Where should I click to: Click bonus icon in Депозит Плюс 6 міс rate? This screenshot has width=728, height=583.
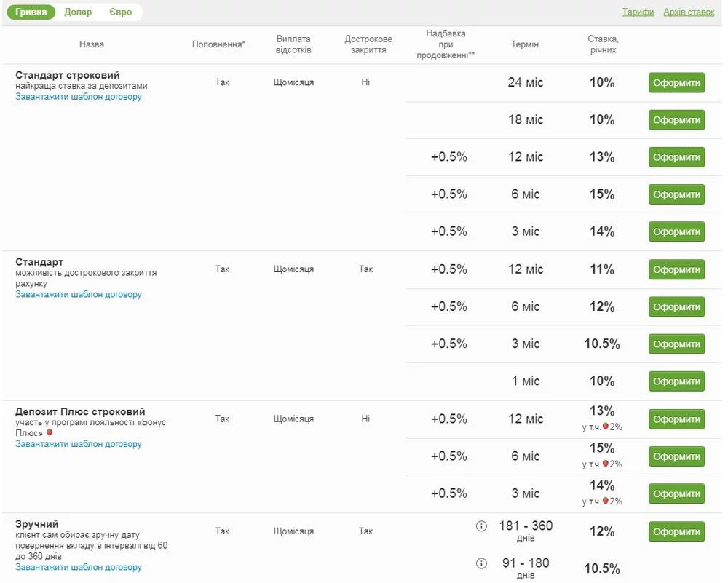[606, 464]
